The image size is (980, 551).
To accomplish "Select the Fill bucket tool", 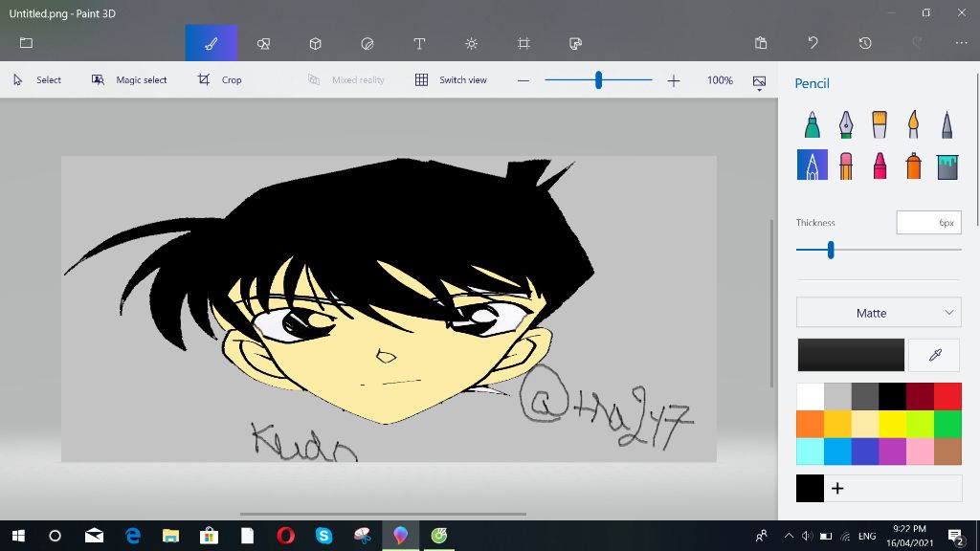I will (947, 165).
